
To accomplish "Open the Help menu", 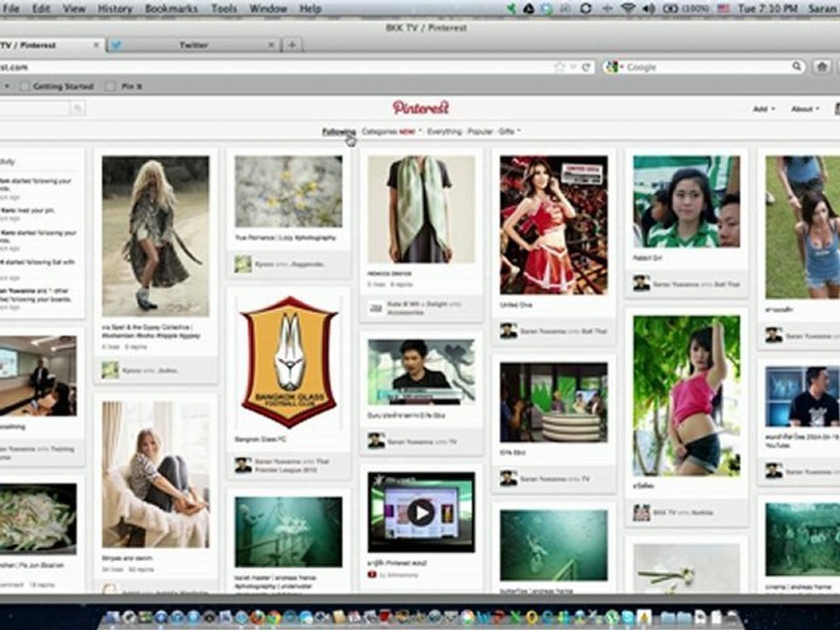I will tap(310, 9).
